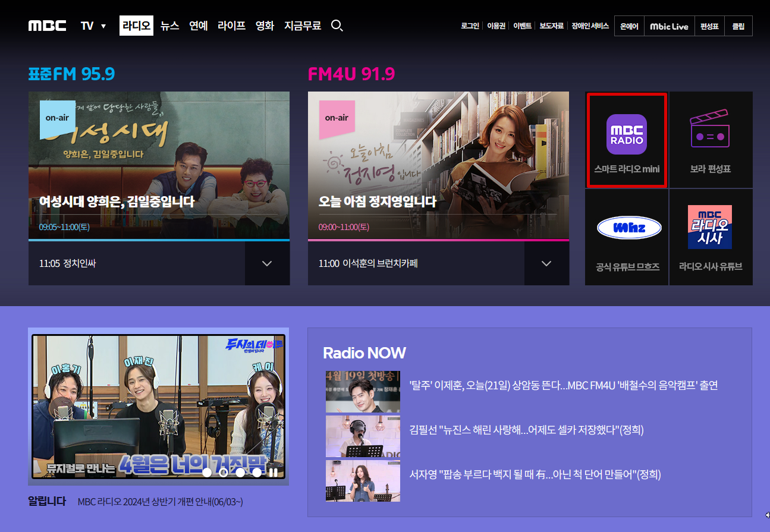Click the 장애인 서비스 link
The height and width of the screenshot is (532, 770).
[590, 26]
